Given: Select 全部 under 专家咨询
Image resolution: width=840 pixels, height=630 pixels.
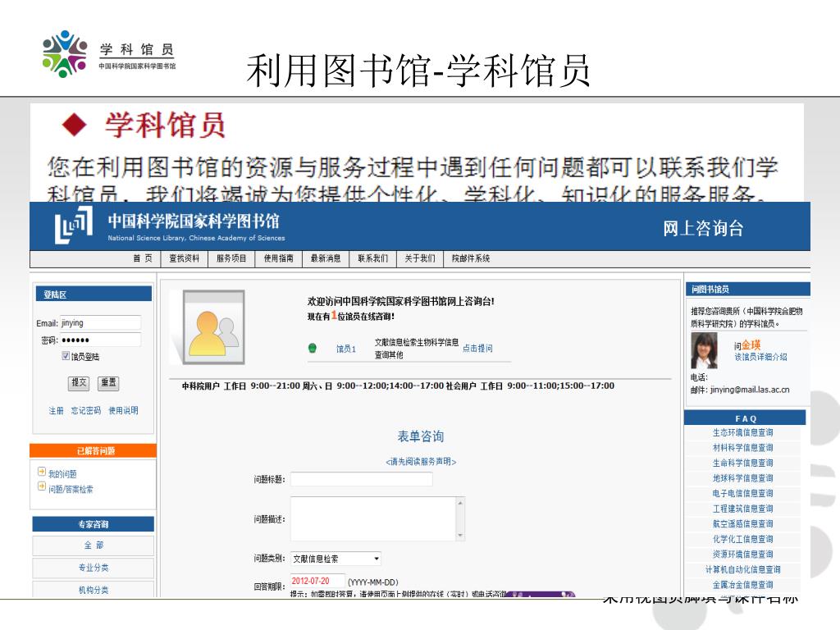Looking at the screenshot, I should [94, 546].
